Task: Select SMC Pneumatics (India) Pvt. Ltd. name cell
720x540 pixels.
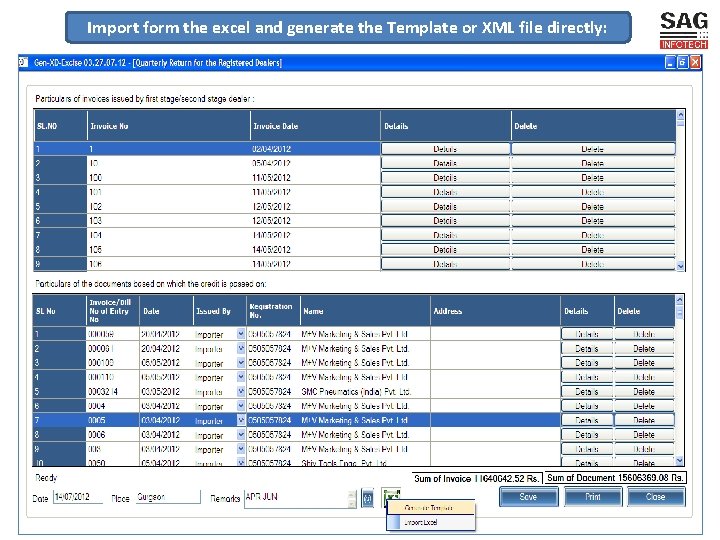Action: coord(366,392)
